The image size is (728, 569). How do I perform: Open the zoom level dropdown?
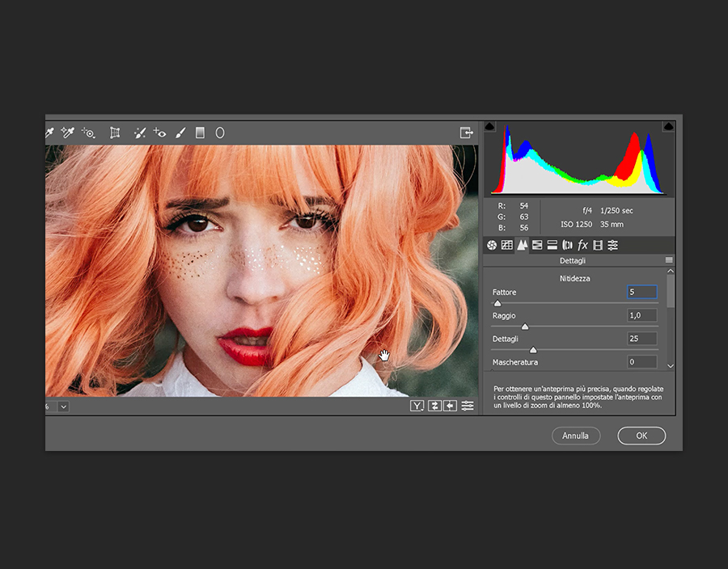pyautogui.click(x=63, y=406)
